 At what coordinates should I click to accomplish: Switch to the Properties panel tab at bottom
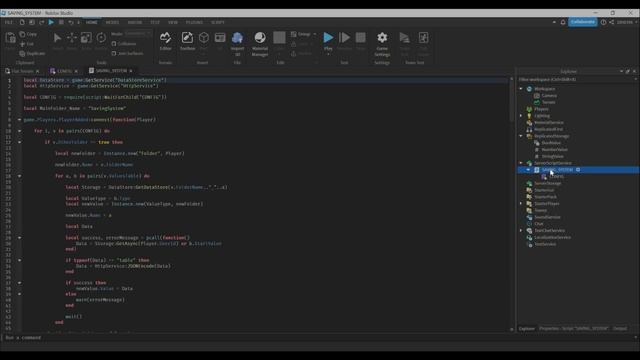[x=573, y=329]
